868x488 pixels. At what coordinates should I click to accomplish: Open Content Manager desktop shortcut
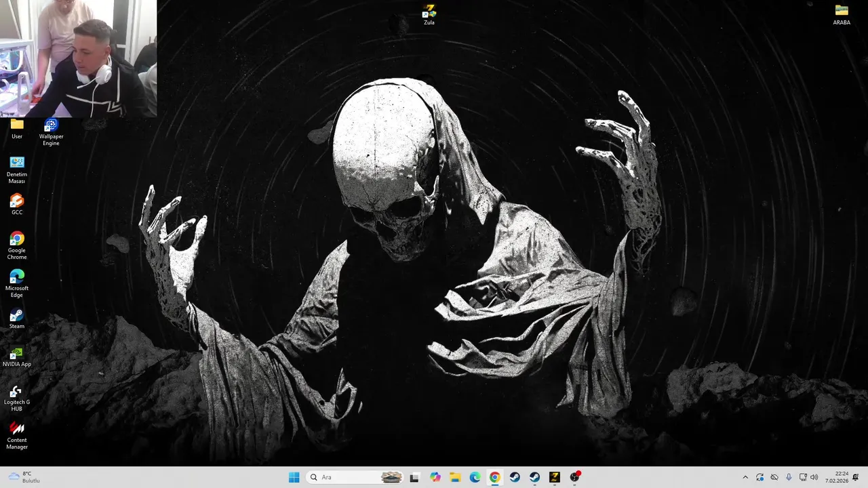(17, 435)
